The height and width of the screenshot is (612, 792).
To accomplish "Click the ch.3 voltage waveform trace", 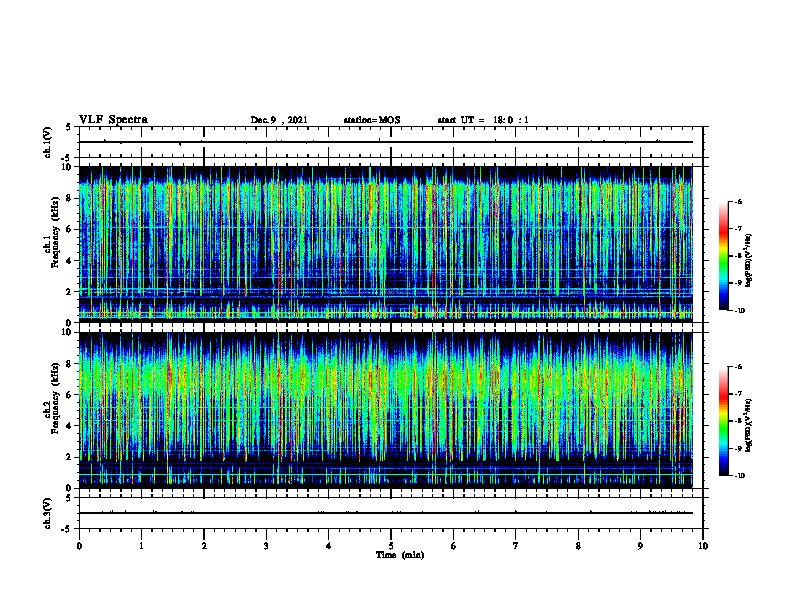I will tap(385, 513).
